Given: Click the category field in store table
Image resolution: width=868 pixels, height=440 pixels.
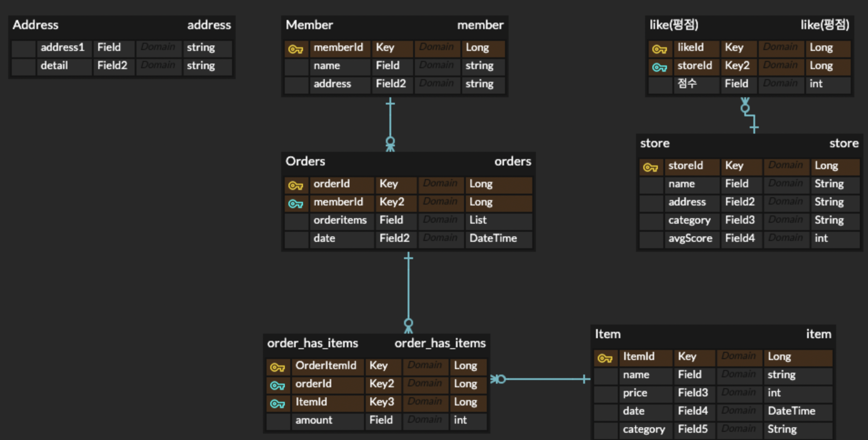Looking at the screenshot, I should coord(690,220).
